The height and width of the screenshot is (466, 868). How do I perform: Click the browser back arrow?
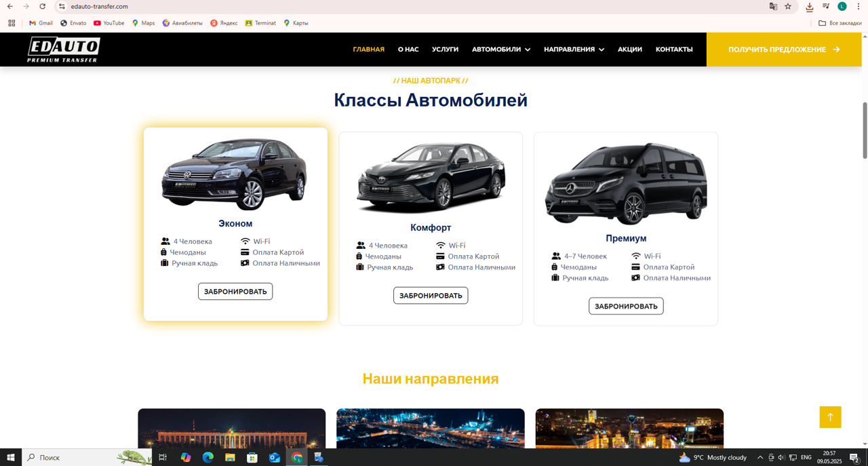pos(9,6)
